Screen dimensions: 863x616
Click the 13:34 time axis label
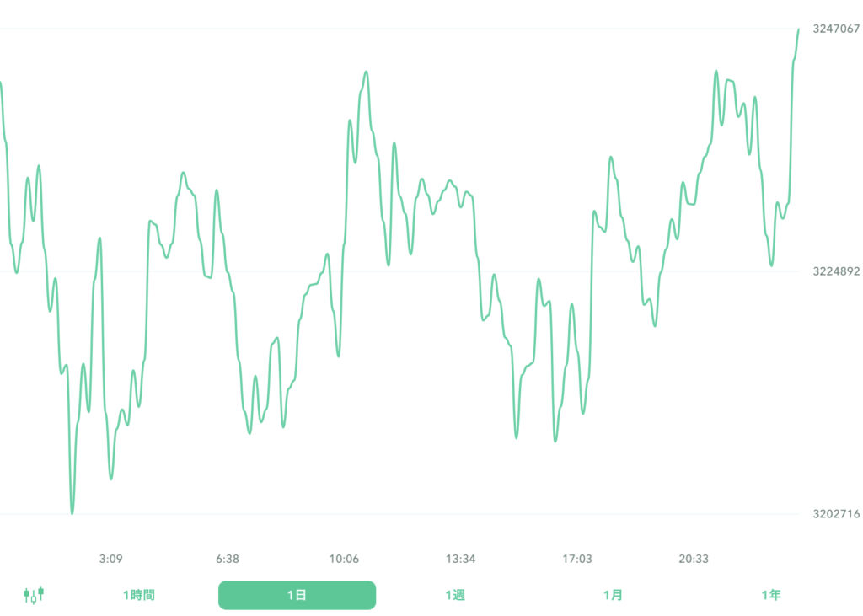pos(461,559)
